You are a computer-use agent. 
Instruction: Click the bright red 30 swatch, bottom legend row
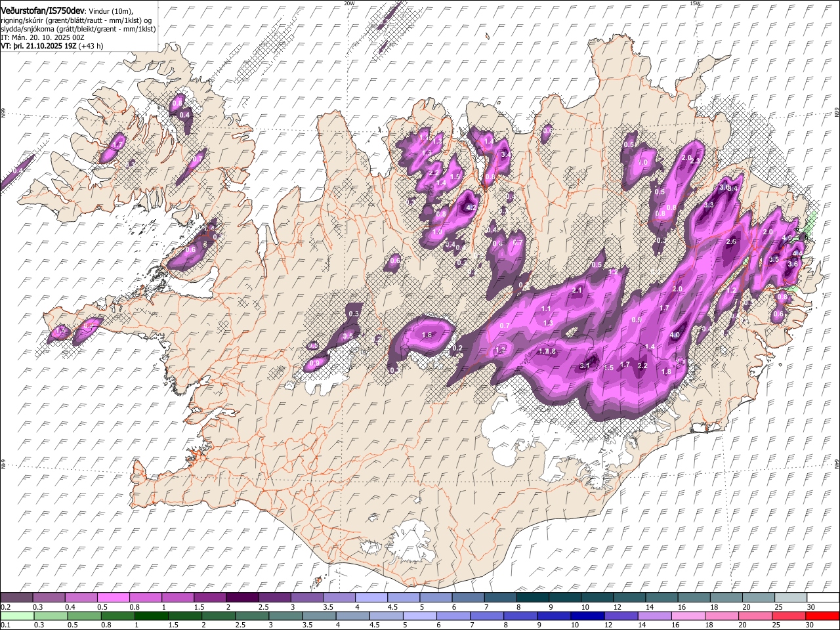[822, 616]
